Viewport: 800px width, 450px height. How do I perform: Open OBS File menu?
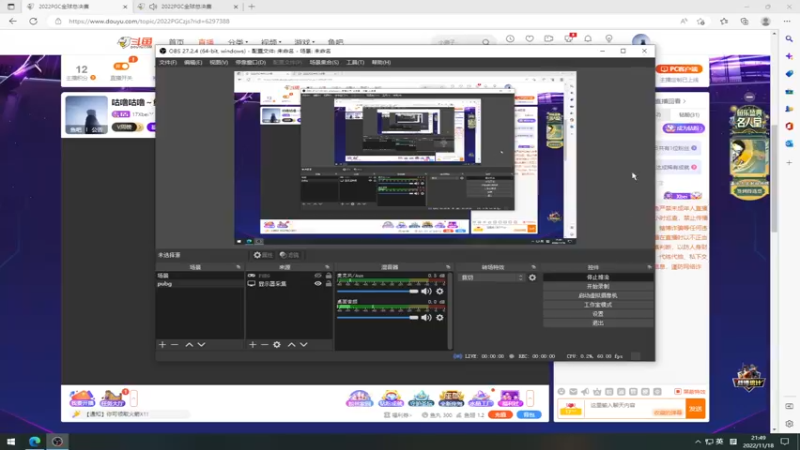[167, 62]
